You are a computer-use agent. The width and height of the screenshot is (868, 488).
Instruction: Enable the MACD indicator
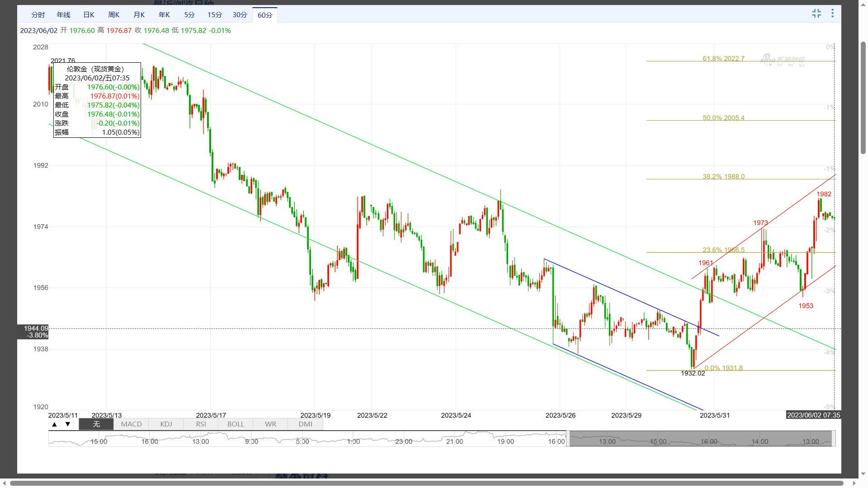click(131, 424)
